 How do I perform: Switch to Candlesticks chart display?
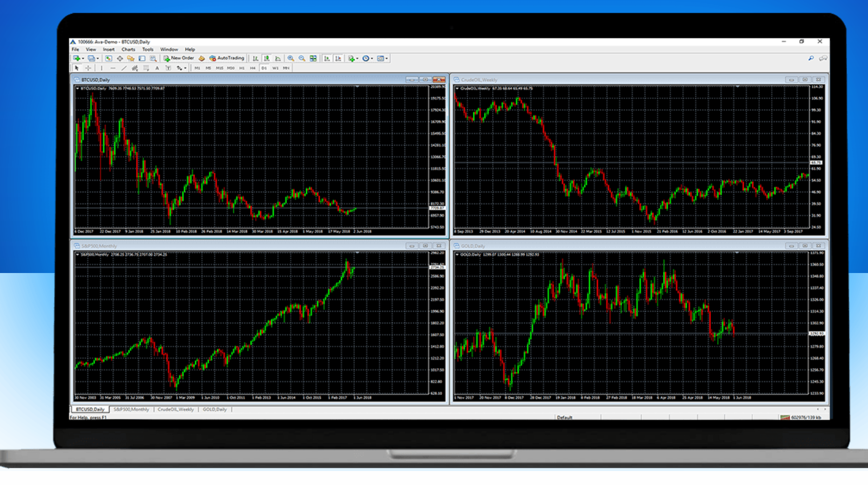tap(267, 58)
